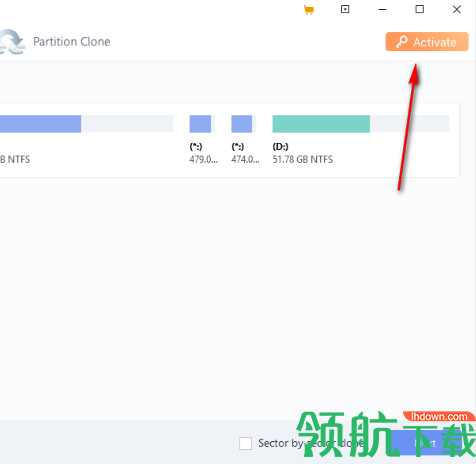Click the (D:) drive letter label
476x464 pixels.
point(280,147)
